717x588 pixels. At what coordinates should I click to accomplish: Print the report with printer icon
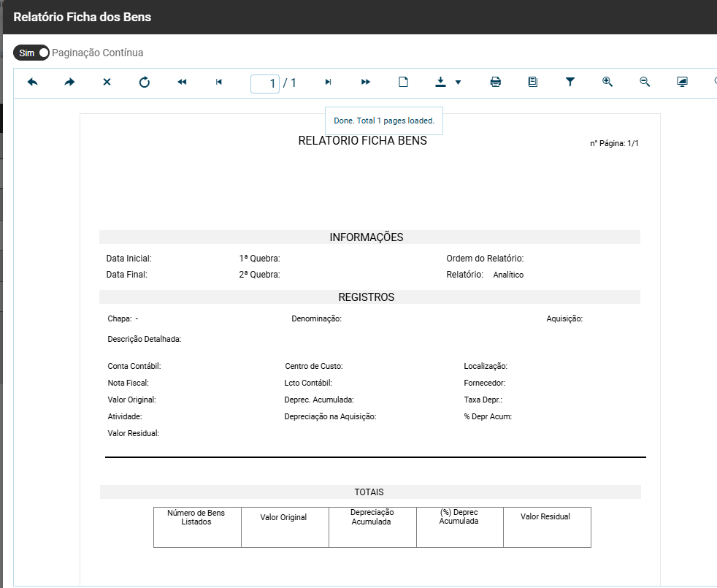496,83
